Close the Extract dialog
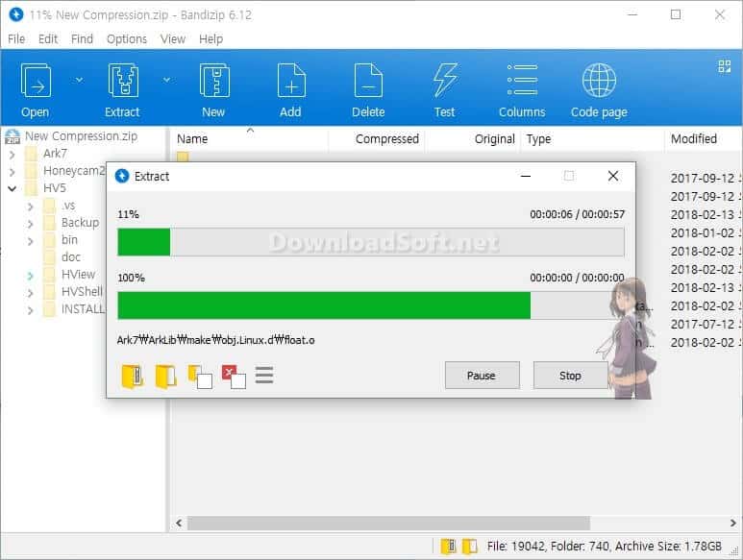743x560 pixels. pyautogui.click(x=612, y=176)
